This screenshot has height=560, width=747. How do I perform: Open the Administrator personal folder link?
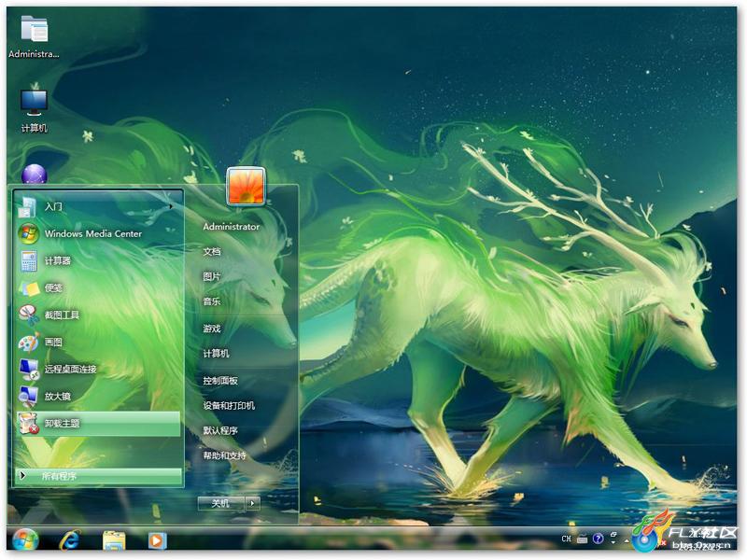(x=231, y=227)
